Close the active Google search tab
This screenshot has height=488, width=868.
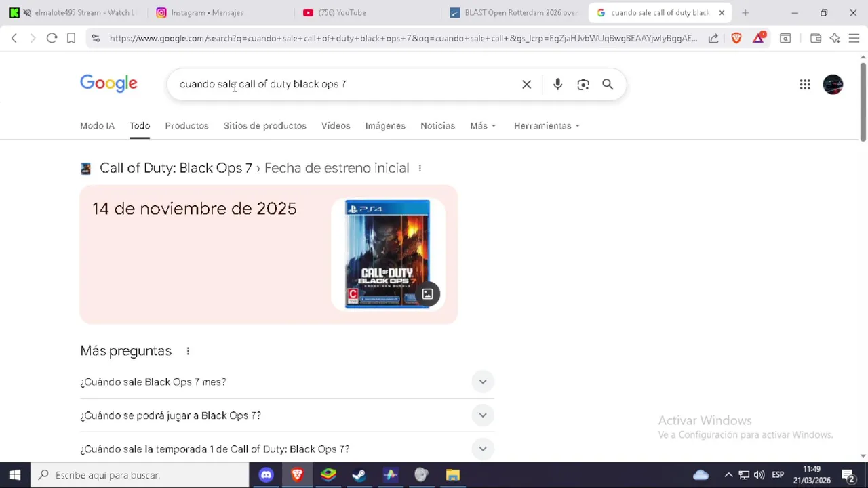pos(722,12)
